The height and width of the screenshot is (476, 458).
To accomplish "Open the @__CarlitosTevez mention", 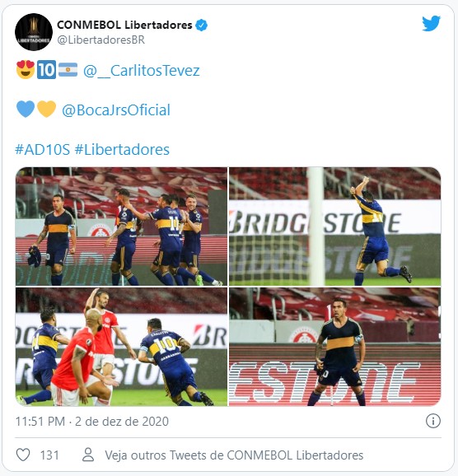I will [x=142, y=71].
